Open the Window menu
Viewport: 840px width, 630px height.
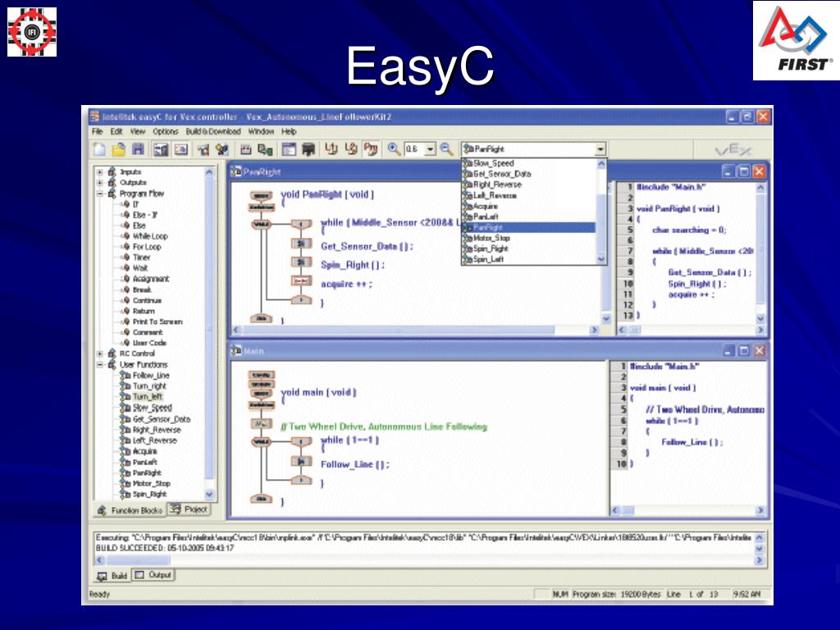[x=261, y=131]
